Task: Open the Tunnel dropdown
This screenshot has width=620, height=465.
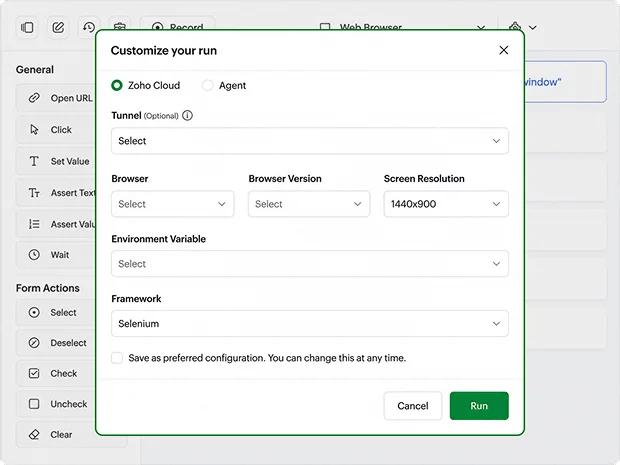Action: [x=310, y=141]
